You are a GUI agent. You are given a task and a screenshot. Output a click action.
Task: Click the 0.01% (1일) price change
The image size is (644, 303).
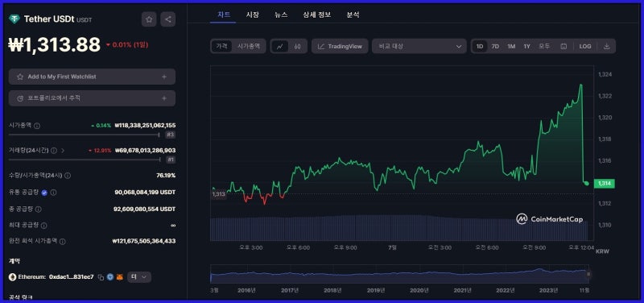127,45
